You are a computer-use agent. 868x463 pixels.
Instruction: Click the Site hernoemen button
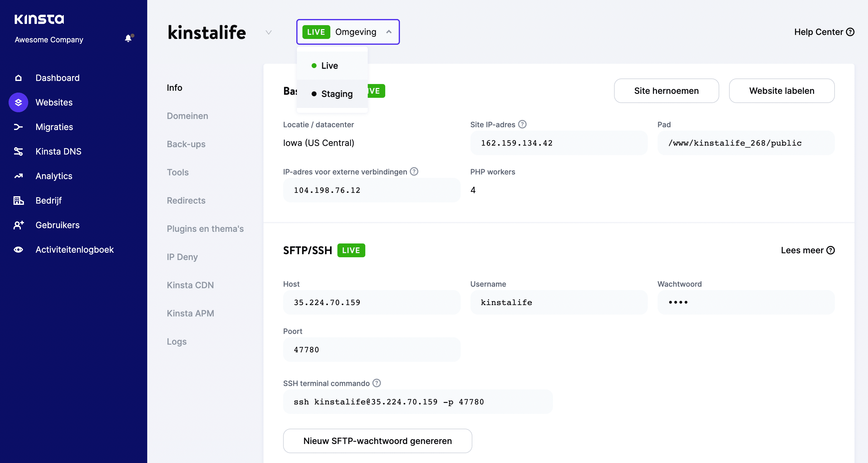click(666, 91)
